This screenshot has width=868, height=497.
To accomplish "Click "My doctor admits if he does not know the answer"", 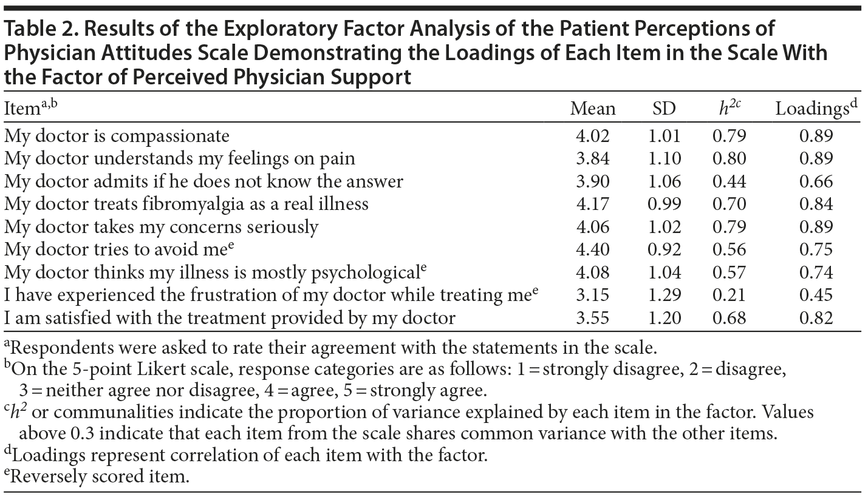I will pyautogui.click(x=203, y=181).
